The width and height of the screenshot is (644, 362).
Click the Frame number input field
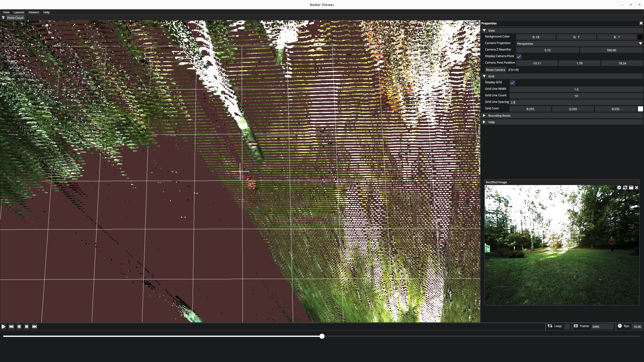(602, 327)
